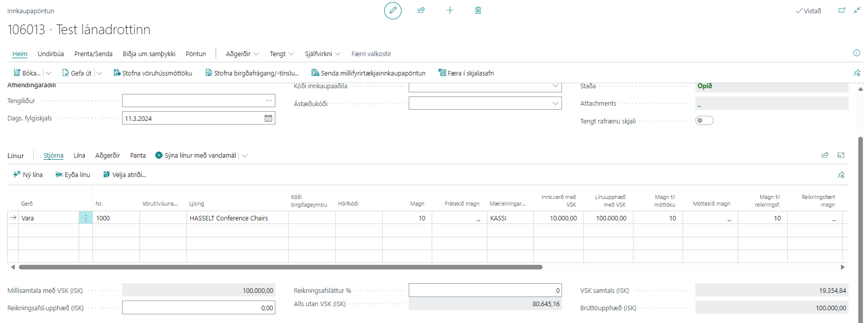Viewport: 868px width, 323px height.
Task: Toggle Sýna línur með vandamál filter
Action: tap(196, 156)
